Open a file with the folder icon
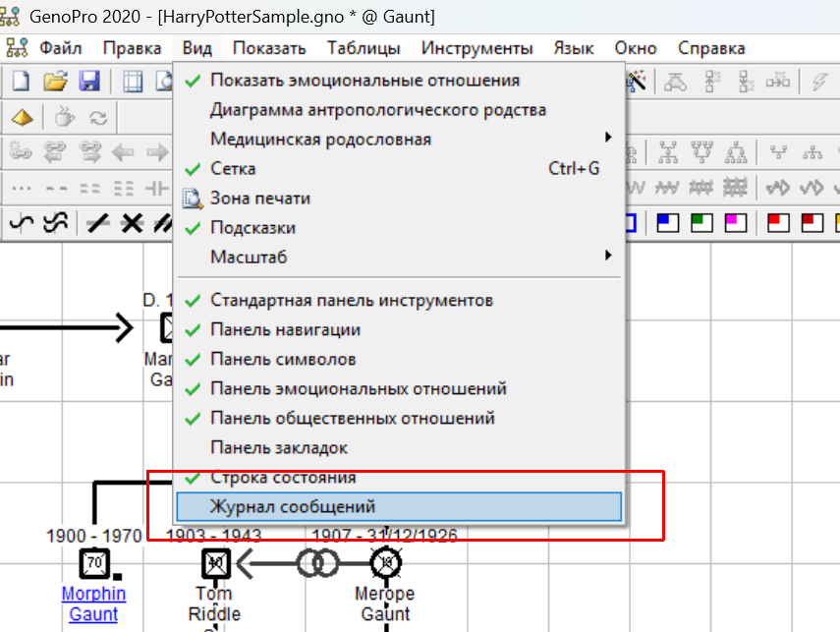This screenshot has height=632, width=840. (55, 83)
